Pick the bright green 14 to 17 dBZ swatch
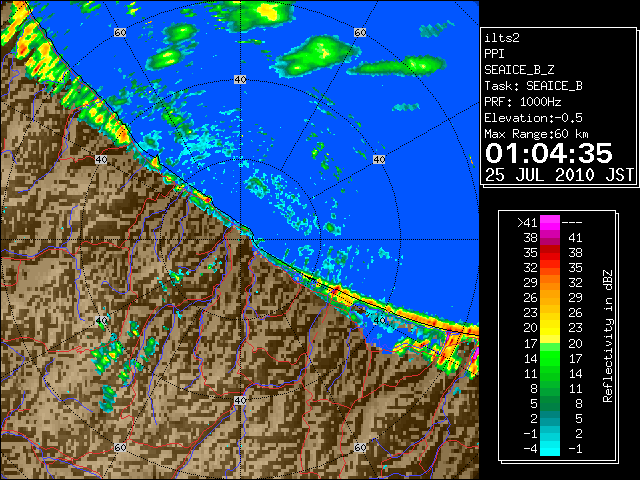640x480 pixels. (550, 358)
